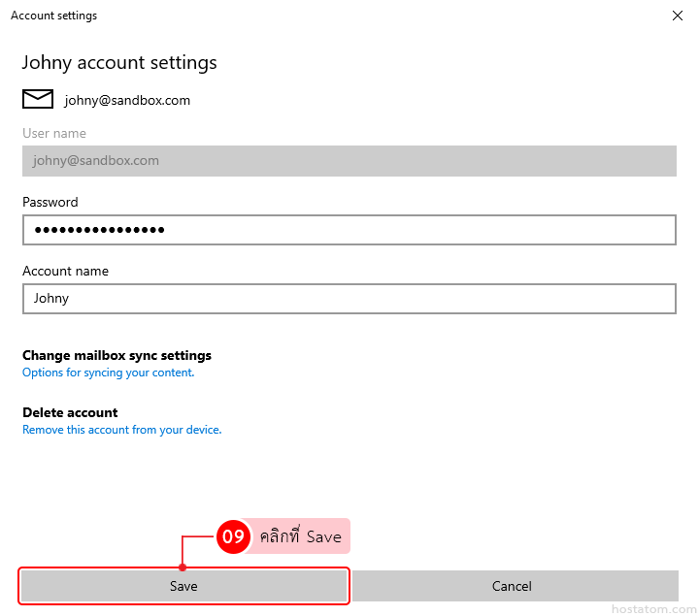This screenshot has height=616, width=699.
Task: Click the greyed-out User name field
Action: tap(349, 161)
